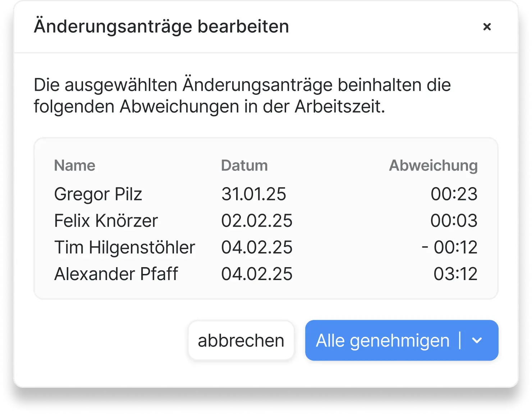Click the date 02.02.25 for Felix Knörzer
This screenshot has width=532, height=414.
click(x=257, y=220)
